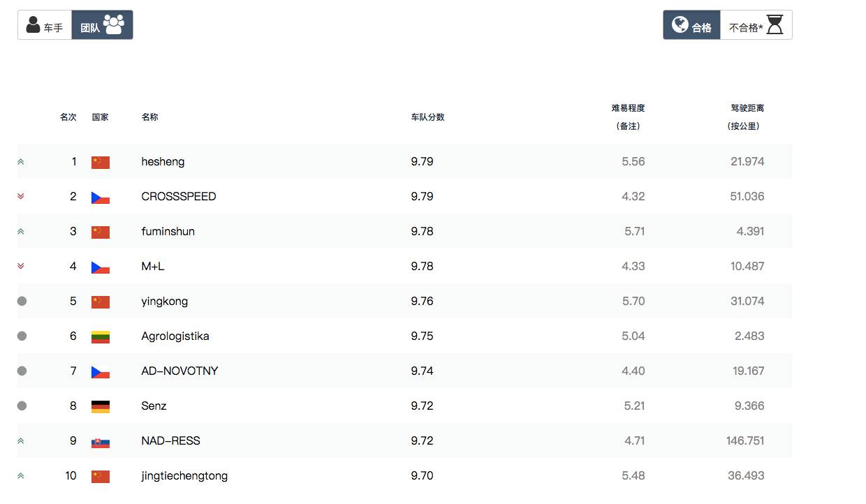The image size is (866, 504).
Task: Open the hesheng team name
Action: [x=163, y=161]
